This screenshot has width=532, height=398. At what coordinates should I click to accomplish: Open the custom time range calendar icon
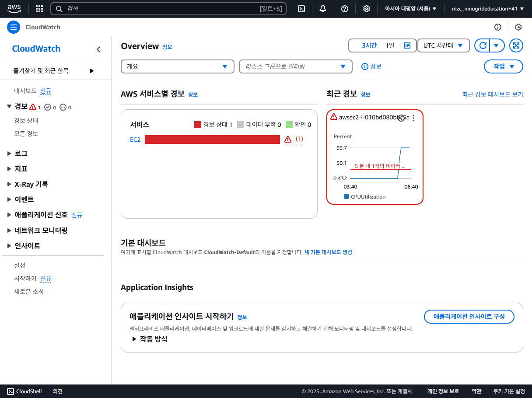coord(407,45)
